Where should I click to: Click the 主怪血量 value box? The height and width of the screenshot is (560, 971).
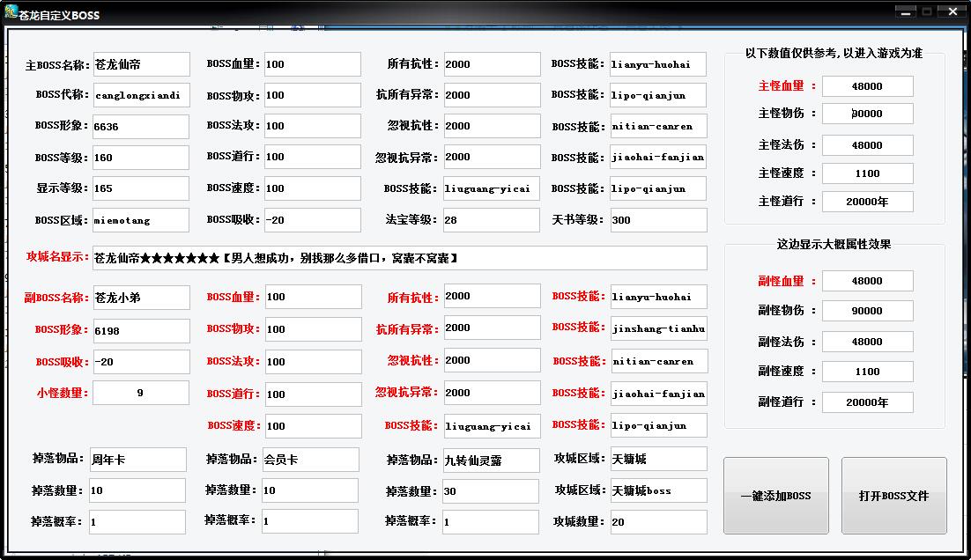click(867, 86)
